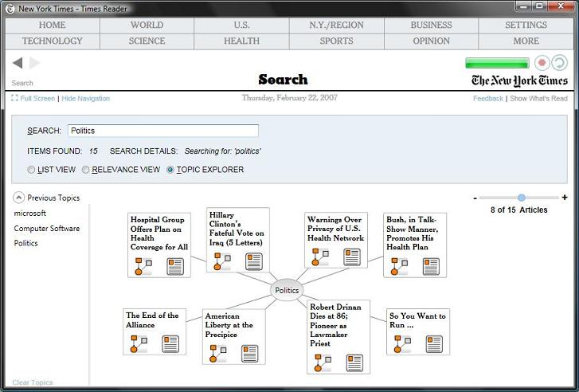
Task: Click headline The End of the Alliance
Action: (152, 320)
